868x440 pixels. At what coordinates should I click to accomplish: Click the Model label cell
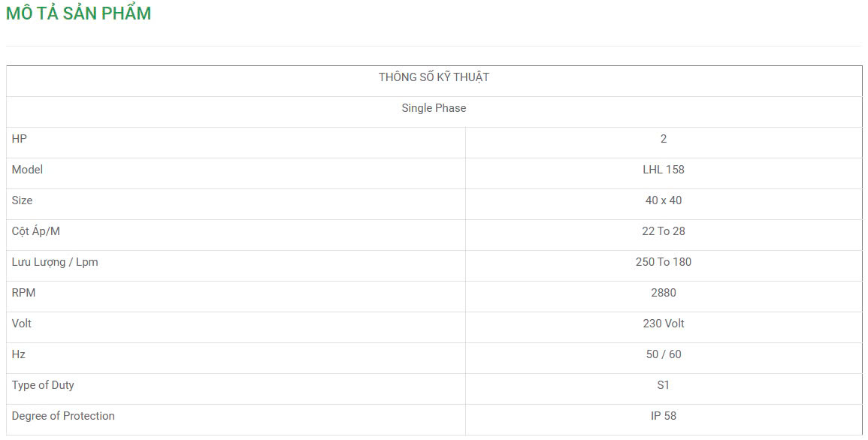[28, 170]
